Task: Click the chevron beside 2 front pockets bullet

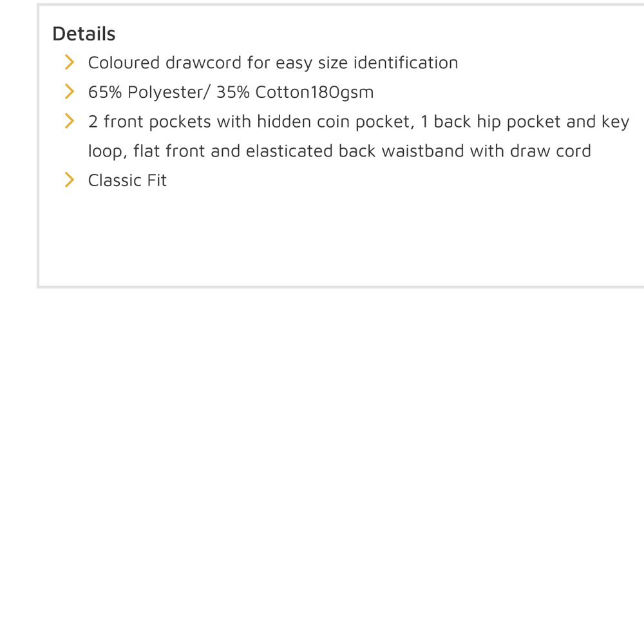Action: 70,121
